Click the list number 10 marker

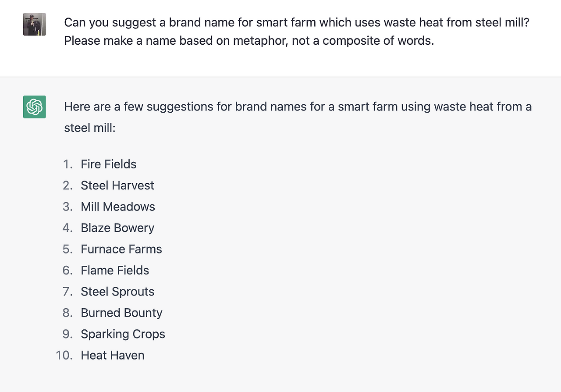coord(64,355)
